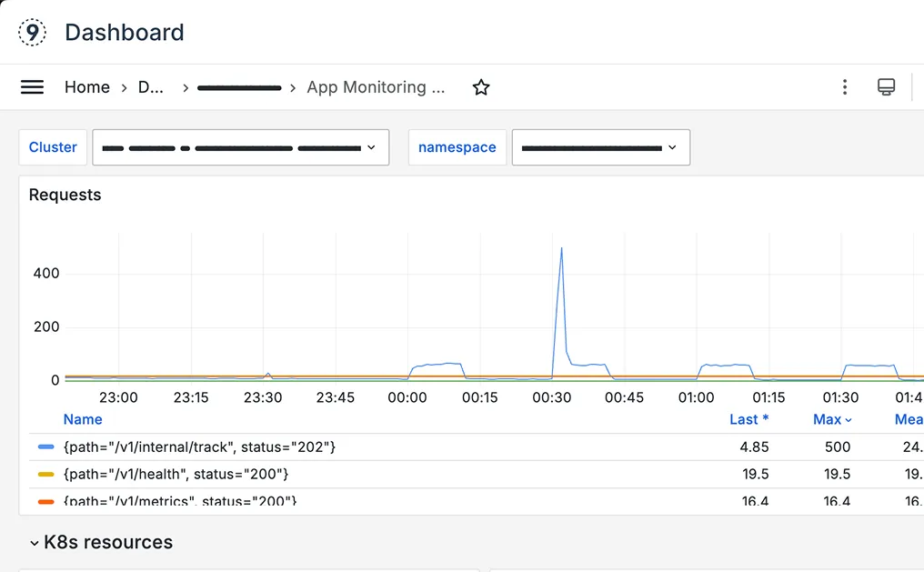The height and width of the screenshot is (572, 924).
Task: Toggle the /v1/metrics series in legend
Action: pyautogui.click(x=179, y=500)
